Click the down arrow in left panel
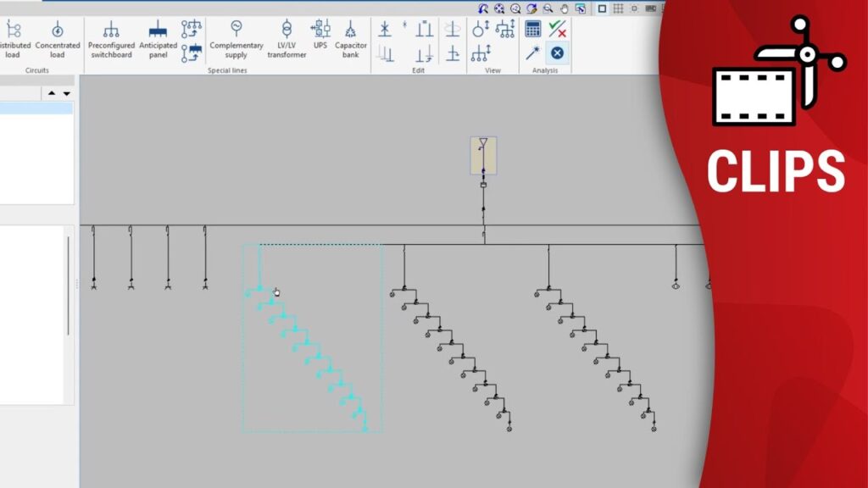Screen dimensions: 868x488 coord(66,93)
